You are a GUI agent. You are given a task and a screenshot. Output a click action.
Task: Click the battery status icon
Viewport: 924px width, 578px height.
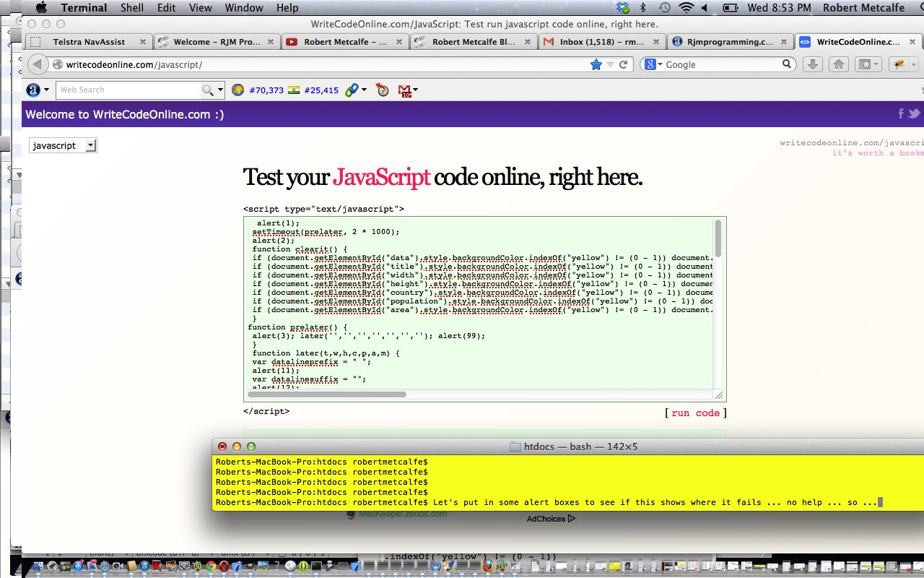(x=731, y=8)
